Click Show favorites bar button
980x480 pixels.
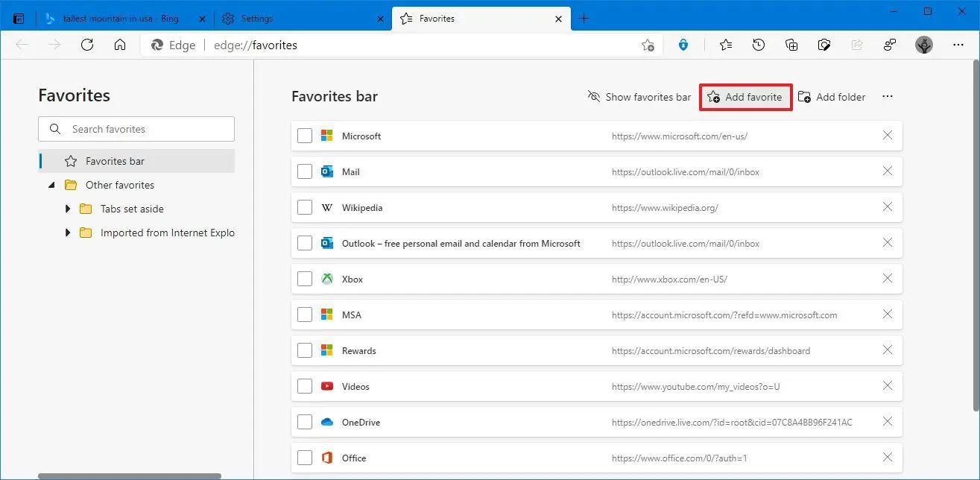639,97
